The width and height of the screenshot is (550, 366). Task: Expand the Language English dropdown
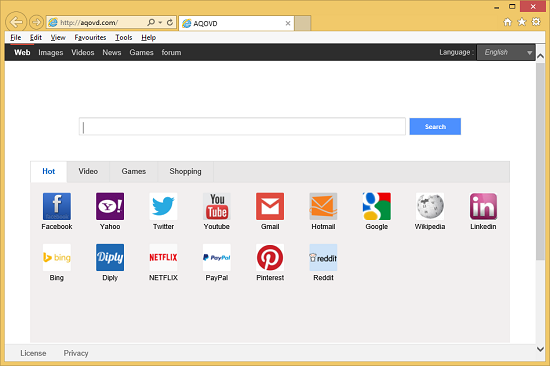[x=506, y=52]
